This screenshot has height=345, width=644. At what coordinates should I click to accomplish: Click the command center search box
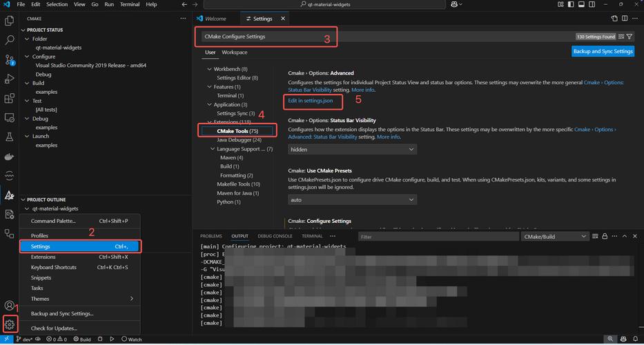click(x=324, y=4)
